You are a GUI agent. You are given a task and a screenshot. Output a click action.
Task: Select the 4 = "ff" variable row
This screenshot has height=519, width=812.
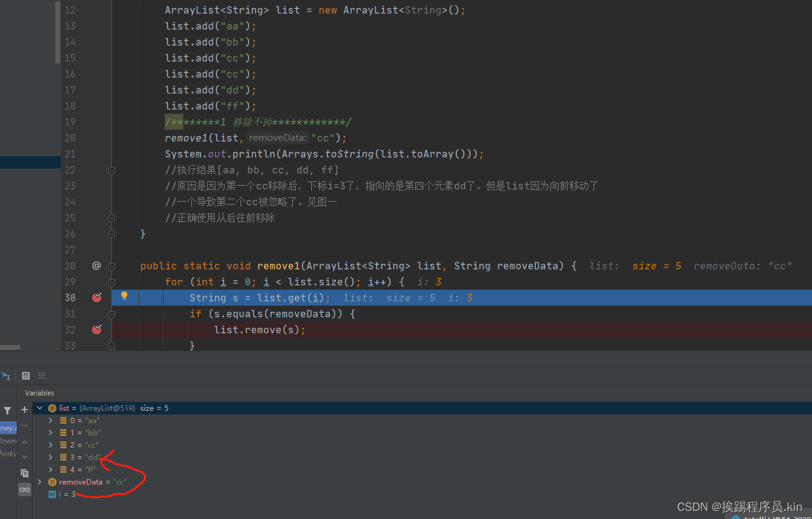[x=422, y=470]
